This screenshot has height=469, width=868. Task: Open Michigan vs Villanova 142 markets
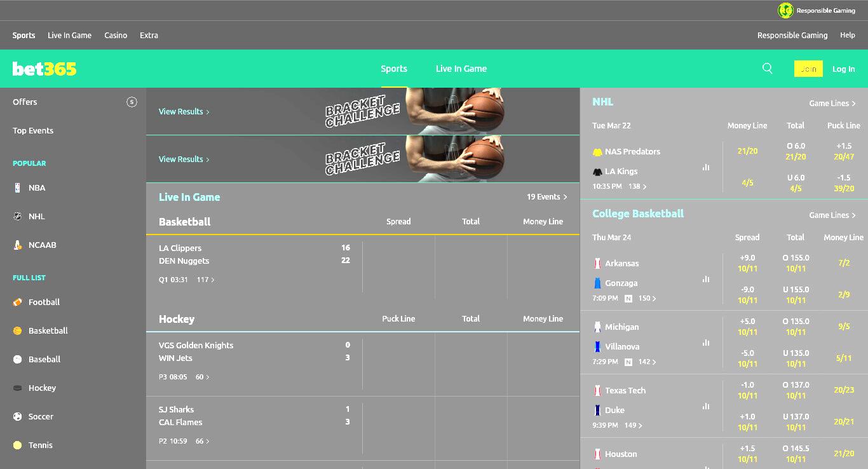[648, 362]
